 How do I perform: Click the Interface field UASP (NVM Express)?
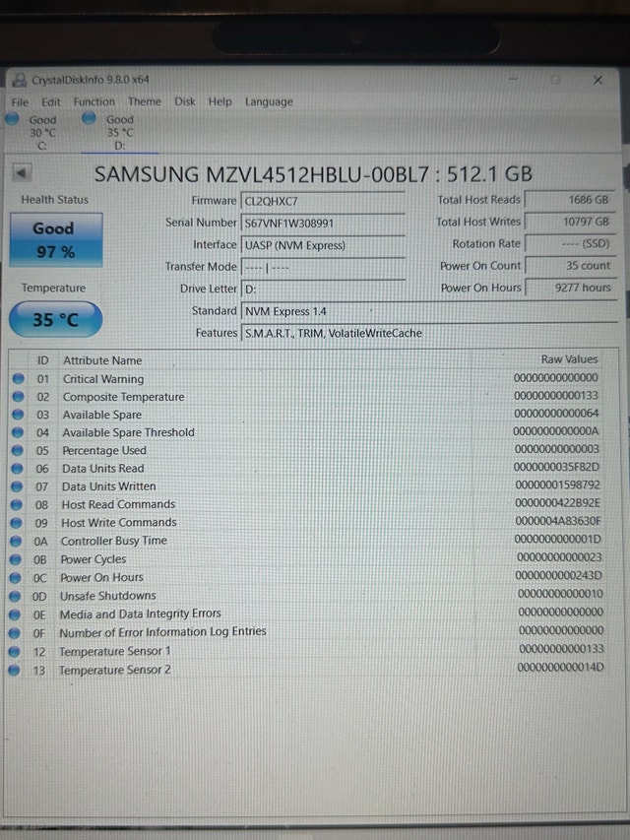click(x=323, y=245)
